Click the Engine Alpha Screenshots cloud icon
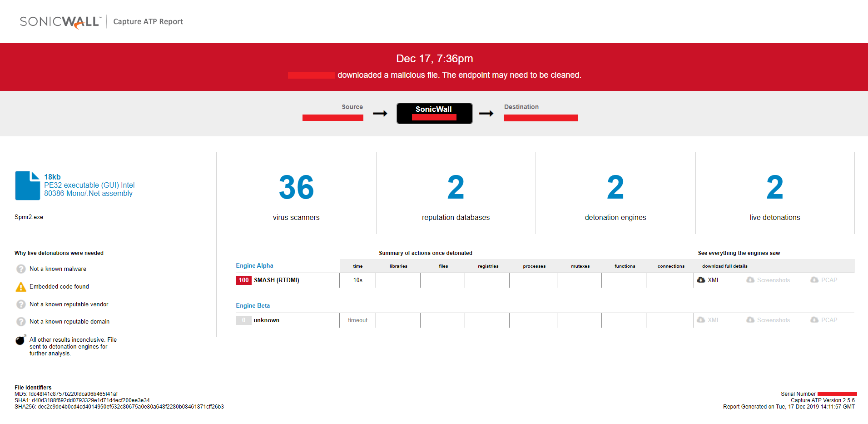The width and height of the screenshot is (868, 424). pos(750,280)
